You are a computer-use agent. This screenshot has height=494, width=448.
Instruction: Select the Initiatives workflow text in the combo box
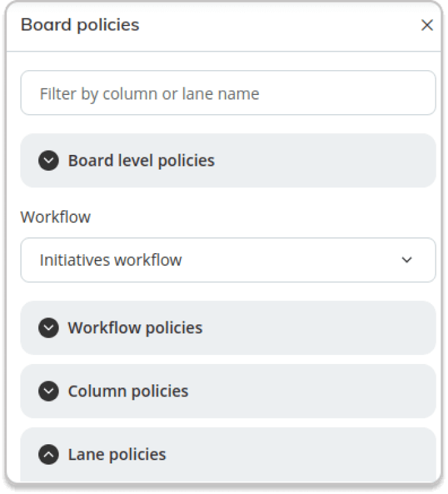pos(111,260)
